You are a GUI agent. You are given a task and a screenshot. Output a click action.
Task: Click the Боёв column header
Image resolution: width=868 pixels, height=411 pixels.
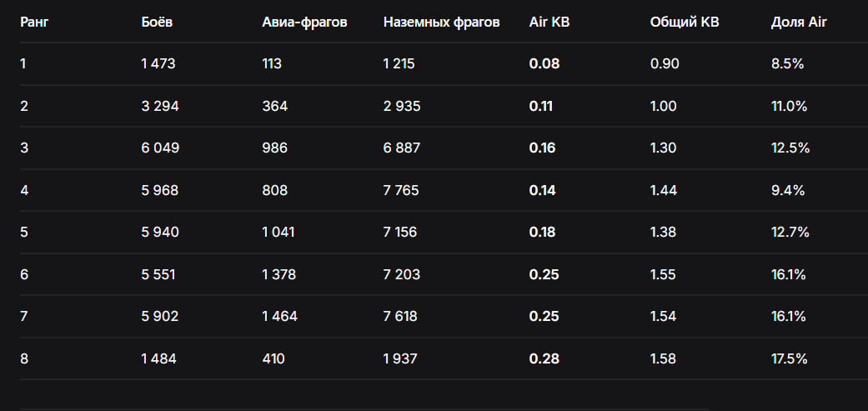pos(157,23)
